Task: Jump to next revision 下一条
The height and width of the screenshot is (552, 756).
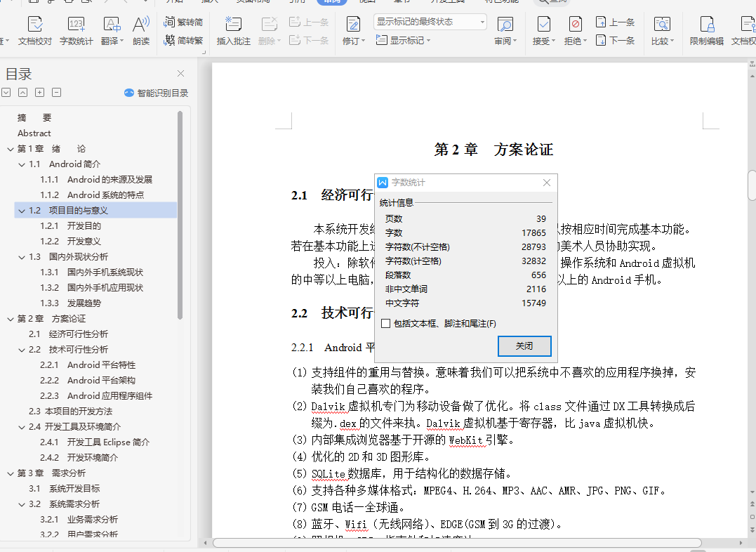Action: click(x=616, y=41)
